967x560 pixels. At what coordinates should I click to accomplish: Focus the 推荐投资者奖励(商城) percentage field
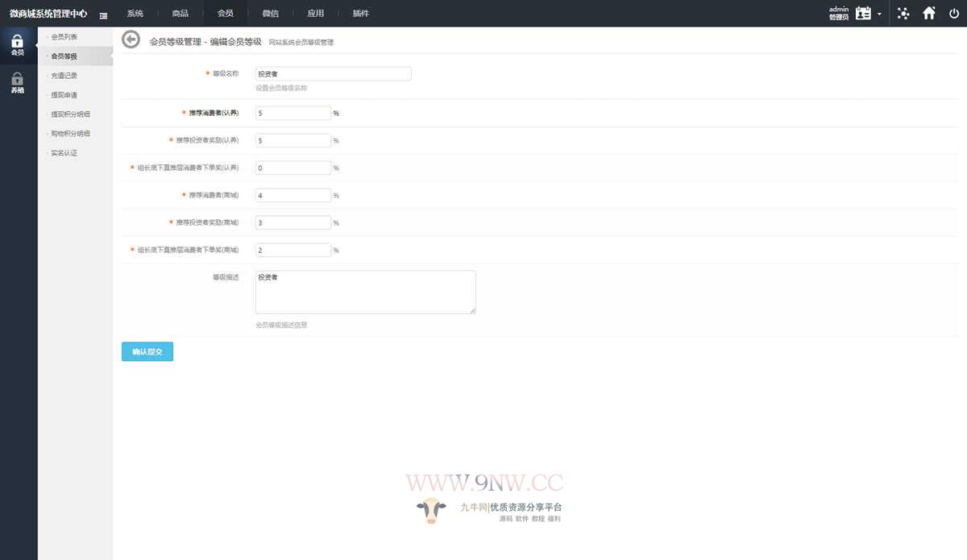(293, 222)
